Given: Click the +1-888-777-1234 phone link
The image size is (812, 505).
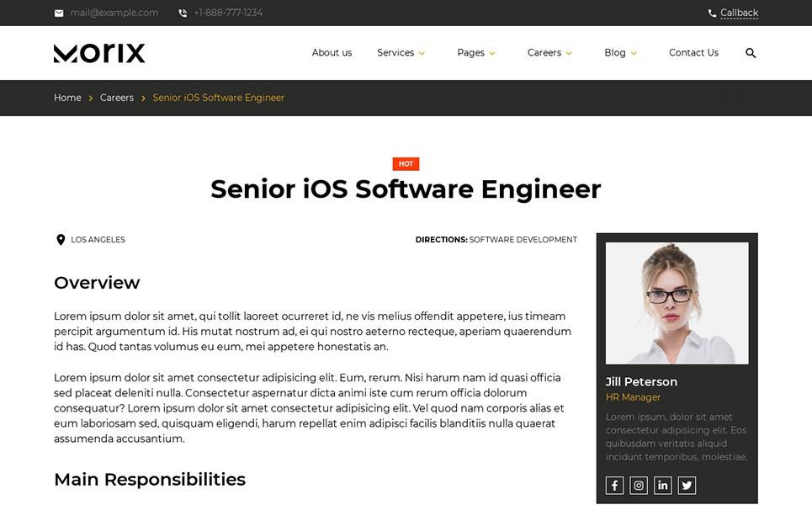Looking at the screenshot, I should (x=228, y=13).
